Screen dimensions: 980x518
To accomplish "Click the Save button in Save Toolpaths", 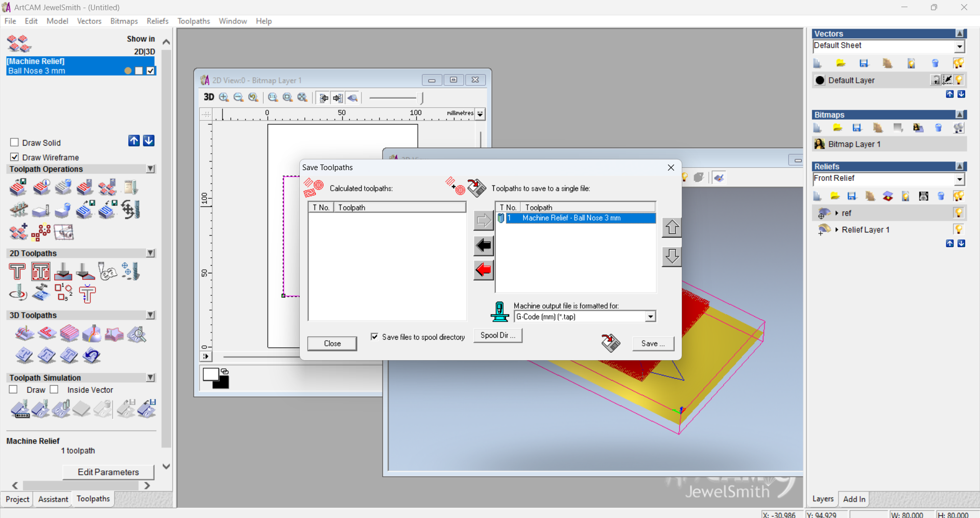I will [x=653, y=343].
